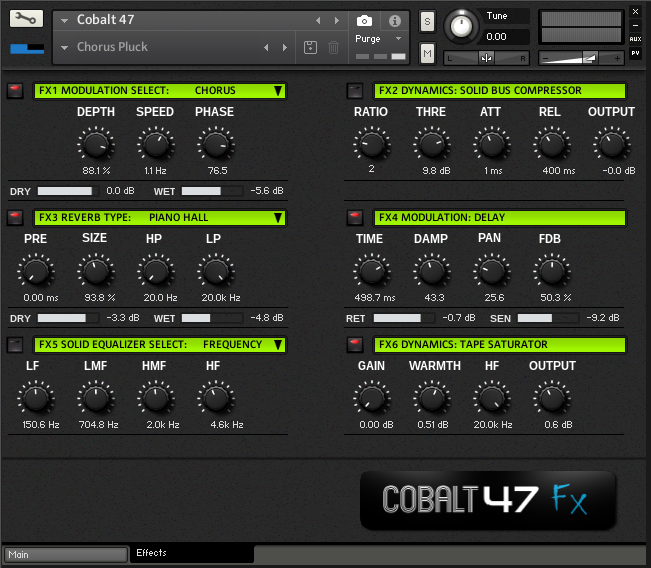
Task: Select previous snapshot arrow beside Chorus Pluck
Action: click(266, 47)
